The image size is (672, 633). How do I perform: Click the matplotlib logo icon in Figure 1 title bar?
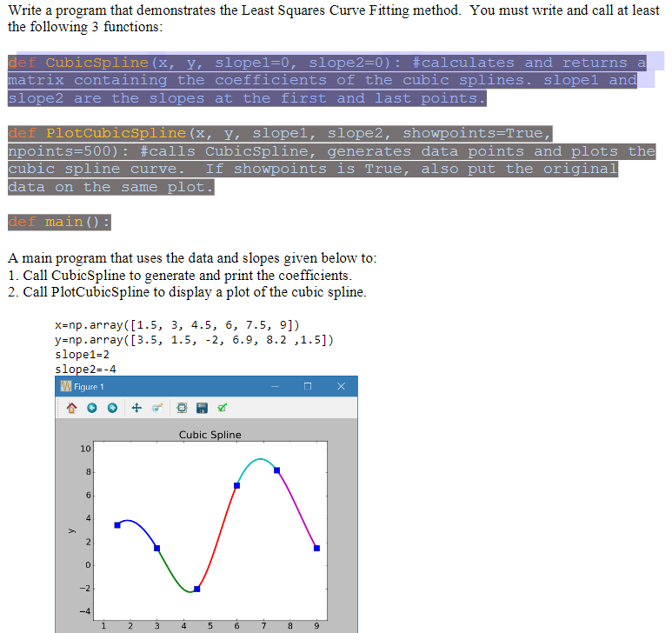point(65,386)
